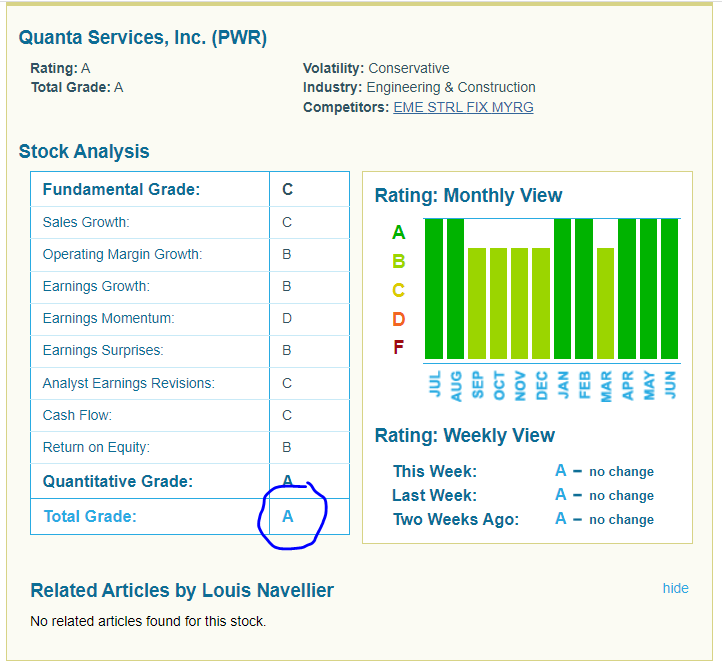Click the MAR bar in monthly chart
The image size is (722, 668).
(x=605, y=303)
